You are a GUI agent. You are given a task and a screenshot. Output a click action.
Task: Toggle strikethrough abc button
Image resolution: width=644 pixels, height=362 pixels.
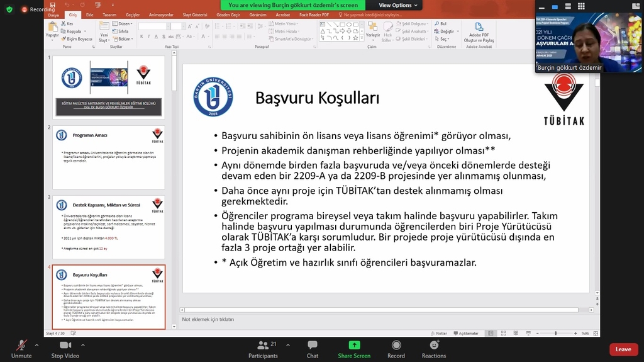[x=171, y=37]
